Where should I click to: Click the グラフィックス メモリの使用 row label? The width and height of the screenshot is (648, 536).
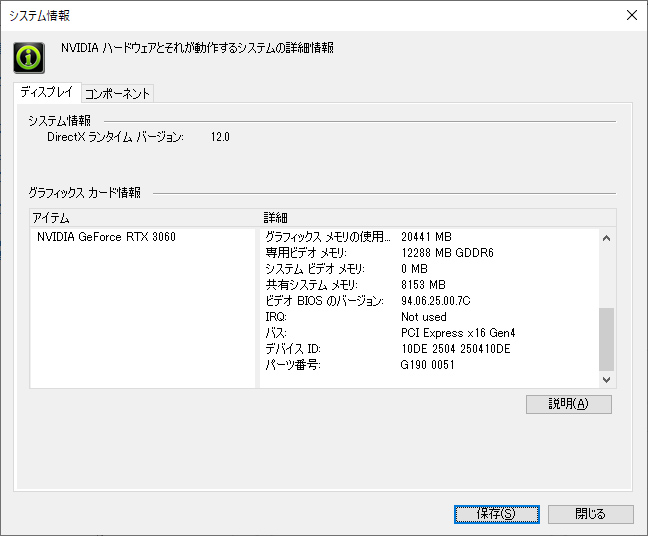tap(327, 237)
